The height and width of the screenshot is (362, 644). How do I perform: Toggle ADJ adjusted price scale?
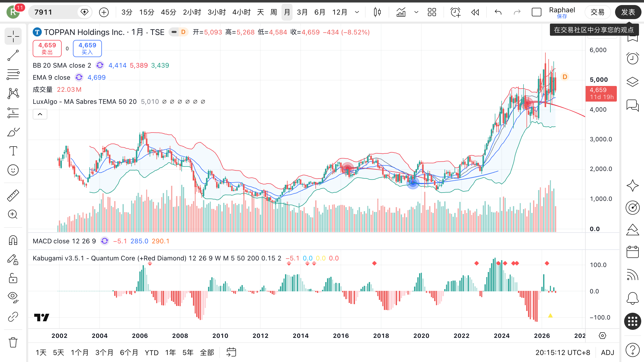608,353
